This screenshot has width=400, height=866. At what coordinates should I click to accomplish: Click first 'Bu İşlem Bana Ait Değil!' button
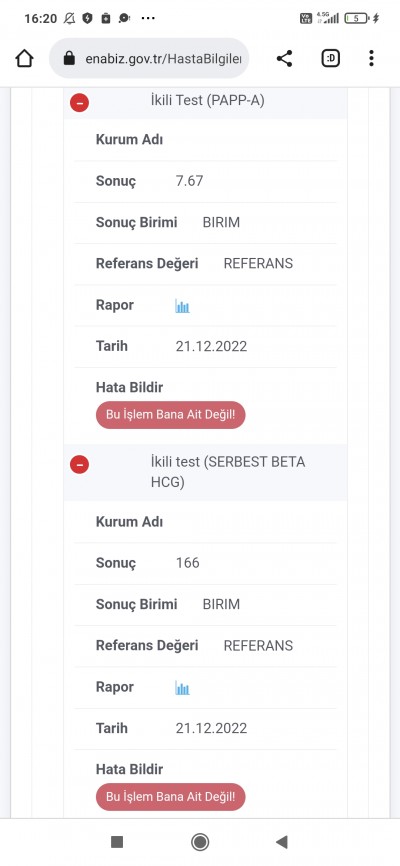(170, 415)
